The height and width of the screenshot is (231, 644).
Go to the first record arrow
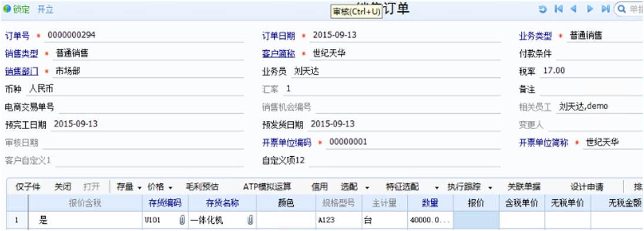[x=558, y=9]
